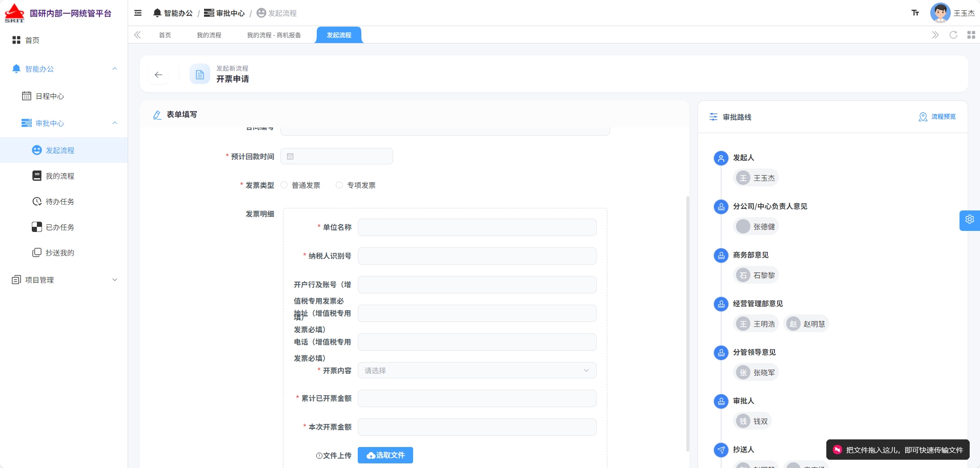Click approver chip 赵明慧
The image size is (980, 468).
click(806, 324)
